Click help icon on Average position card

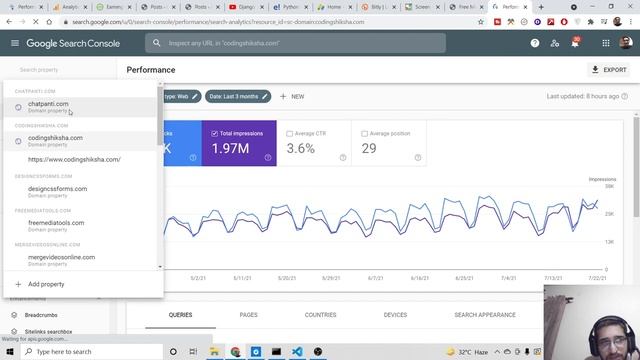(418, 158)
